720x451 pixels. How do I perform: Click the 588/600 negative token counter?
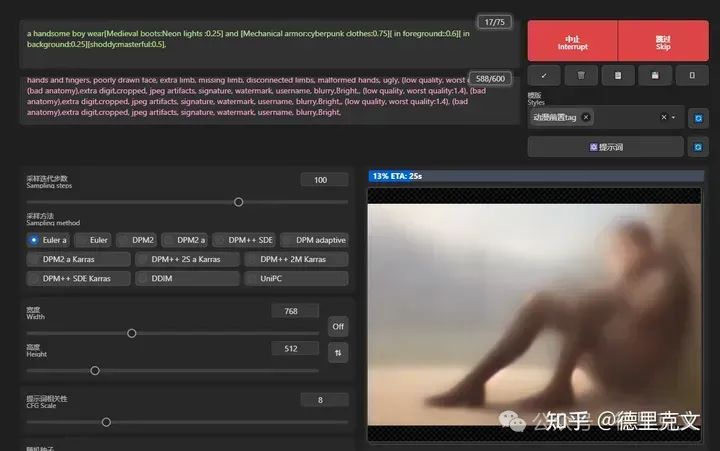tap(490, 79)
